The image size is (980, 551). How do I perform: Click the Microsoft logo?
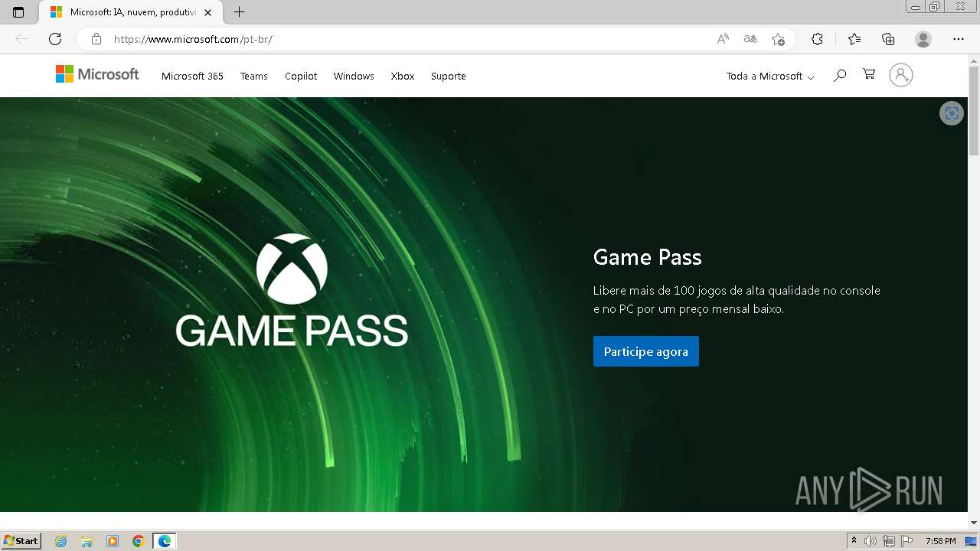point(97,74)
